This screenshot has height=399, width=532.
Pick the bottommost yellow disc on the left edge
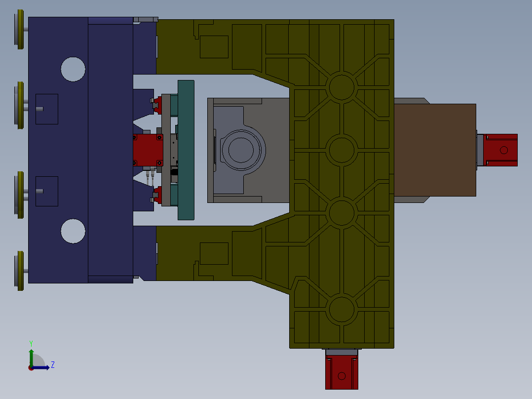tap(20, 271)
